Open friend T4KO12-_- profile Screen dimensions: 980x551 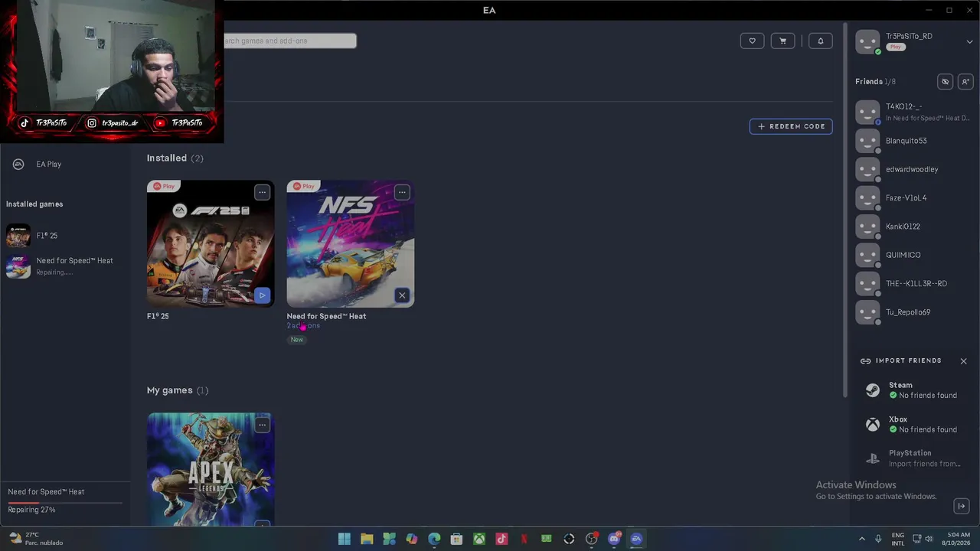913,112
